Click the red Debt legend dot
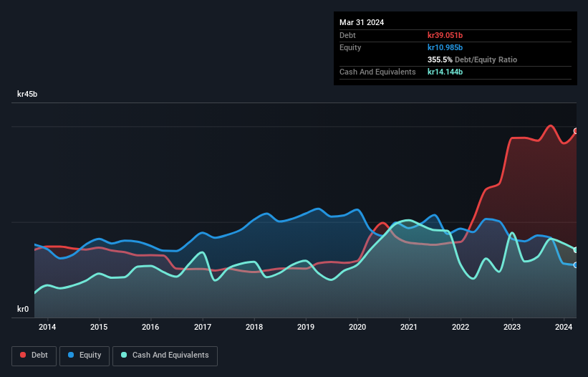The height and width of the screenshot is (377, 588). pyautogui.click(x=23, y=355)
